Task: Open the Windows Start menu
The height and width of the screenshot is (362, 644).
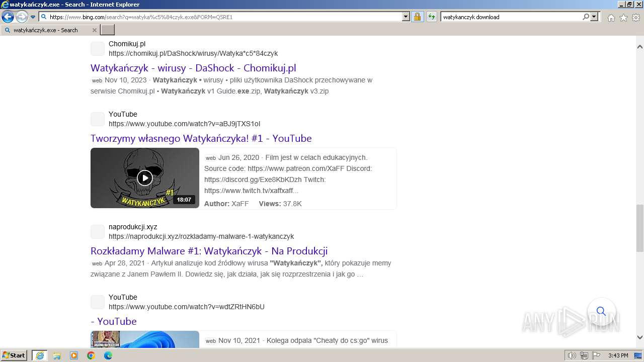Action: (14, 355)
